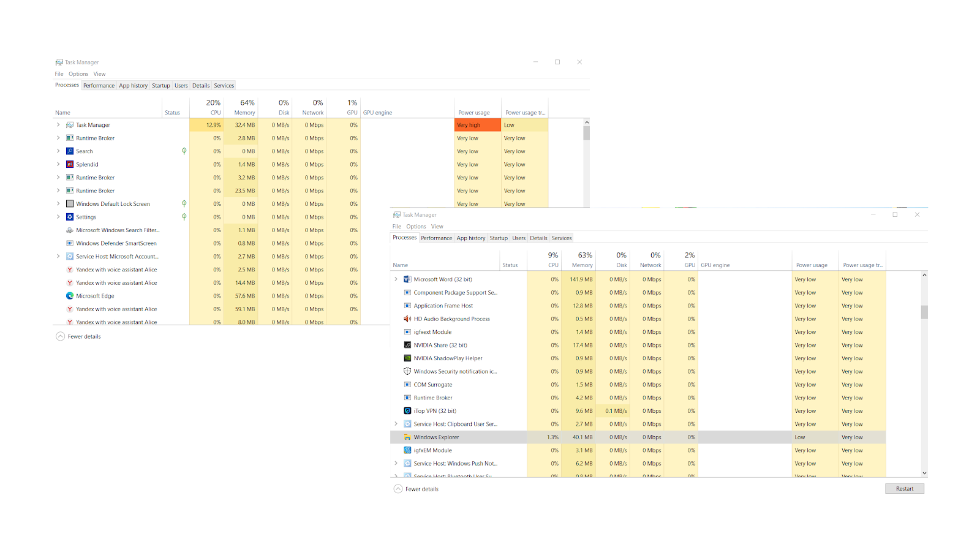Expand the Microsoft Word (32 bit) process
Image resolution: width=980 pixels, height=544 pixels.
pyautogui.click(x=396, y=279)
